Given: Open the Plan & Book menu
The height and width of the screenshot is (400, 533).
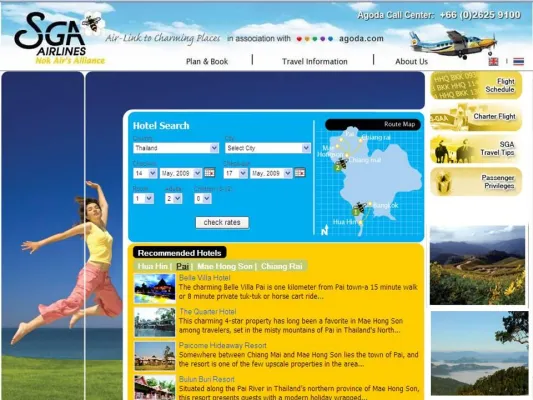Looking at the screenshot, I should [207, 62].
